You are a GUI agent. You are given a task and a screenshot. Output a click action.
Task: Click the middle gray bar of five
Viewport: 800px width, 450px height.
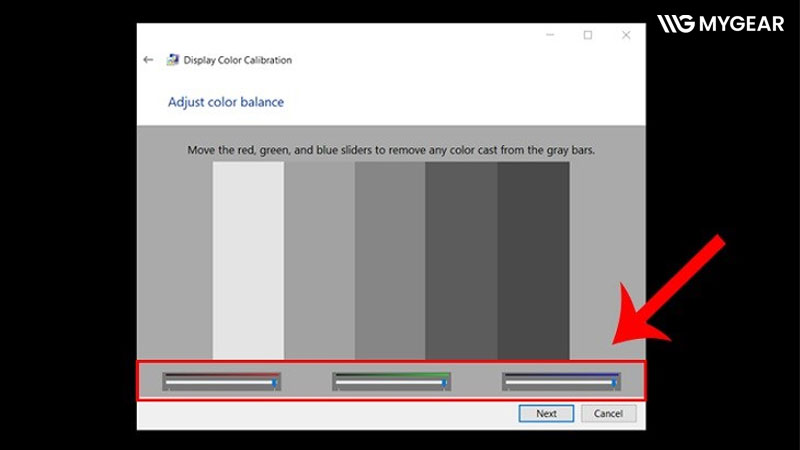coord(390,260)
